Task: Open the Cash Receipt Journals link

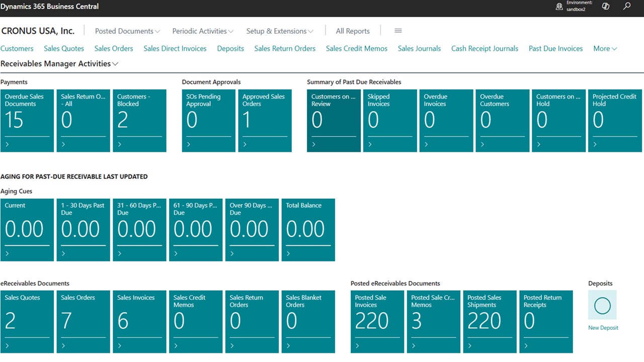Action: 485,49
